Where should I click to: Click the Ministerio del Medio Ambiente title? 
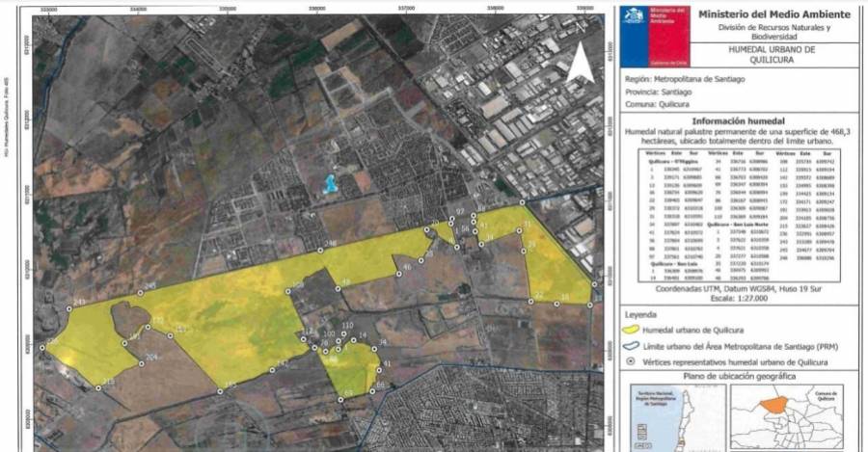pos(773,14)
